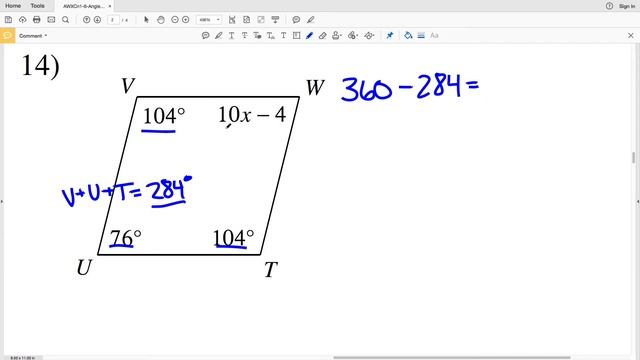This screenshot has width=640, height=360.
Task: Open the color picker paint bucket
Action: point(408,36)
